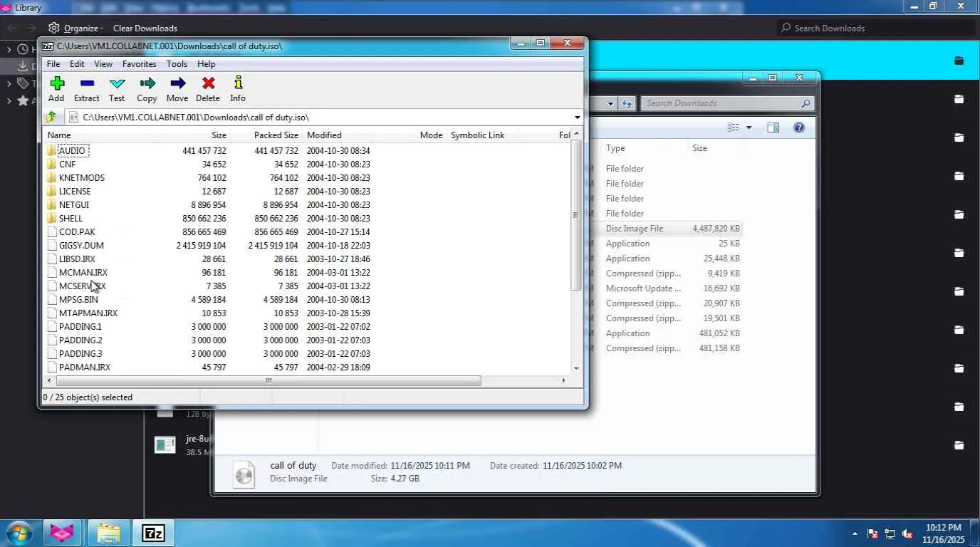Click the Add toolbar icon in 7-Zip
This screenshot has width=980, height=547.
(x=57, y=83)
